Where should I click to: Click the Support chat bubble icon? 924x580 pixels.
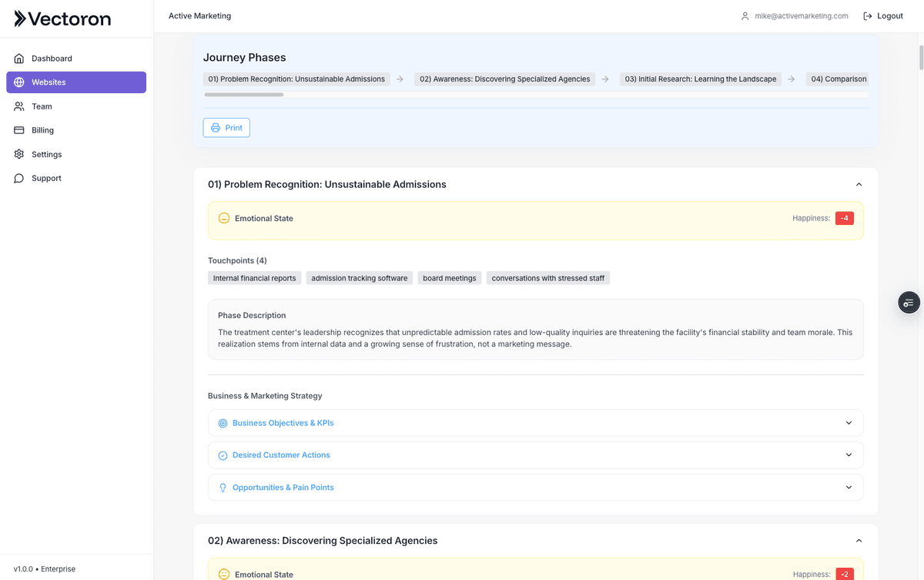[x=19, y=178]
